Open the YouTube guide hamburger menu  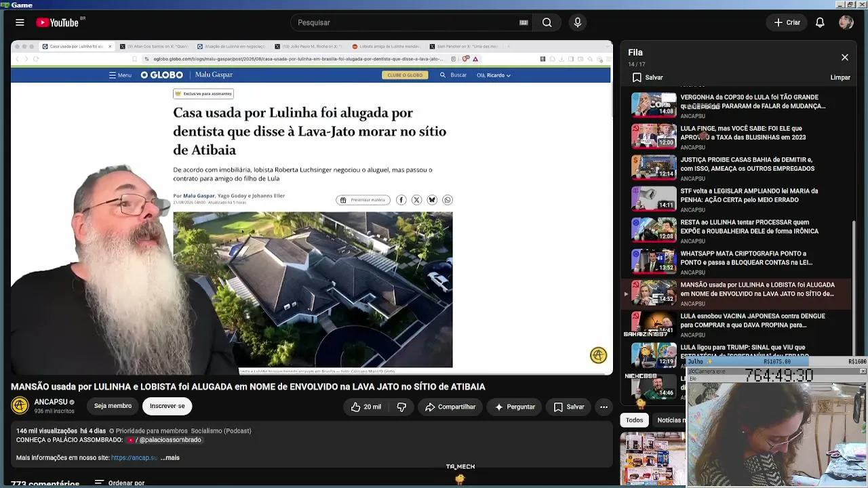pos(20,22)
